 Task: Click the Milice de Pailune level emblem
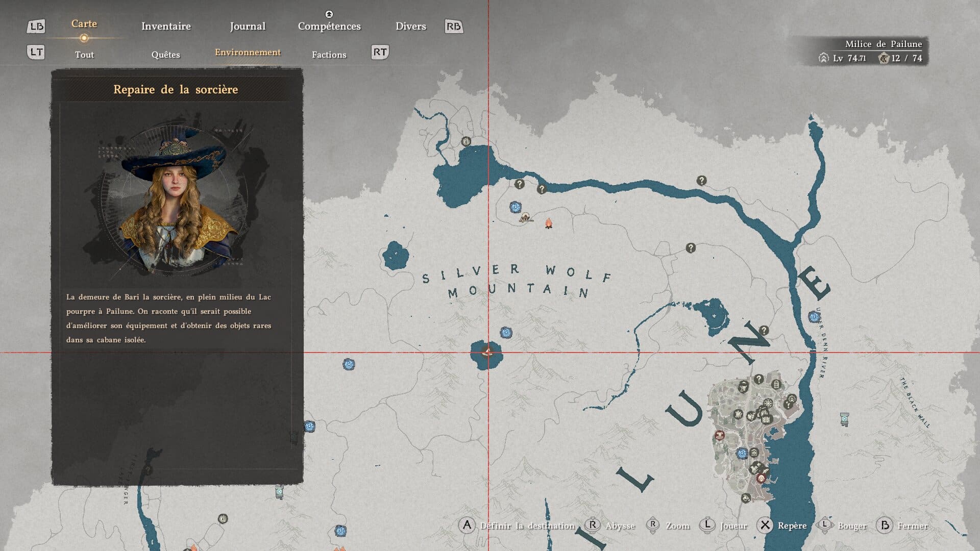823,58
